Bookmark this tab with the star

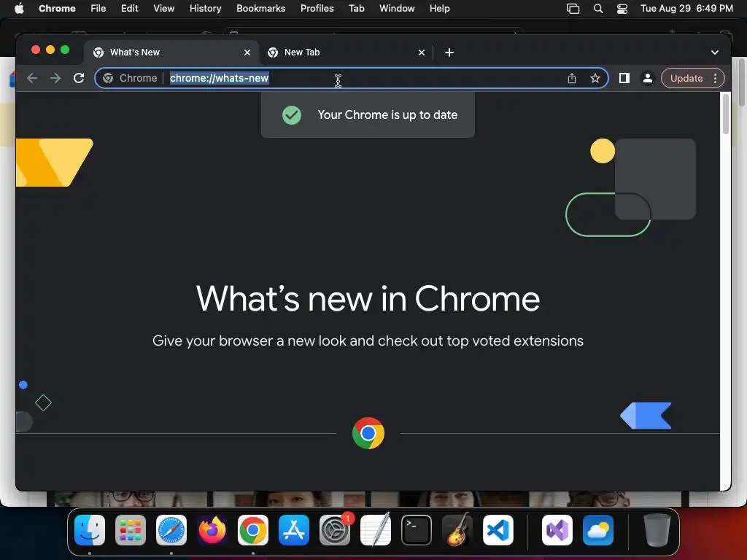pos(595,78)
